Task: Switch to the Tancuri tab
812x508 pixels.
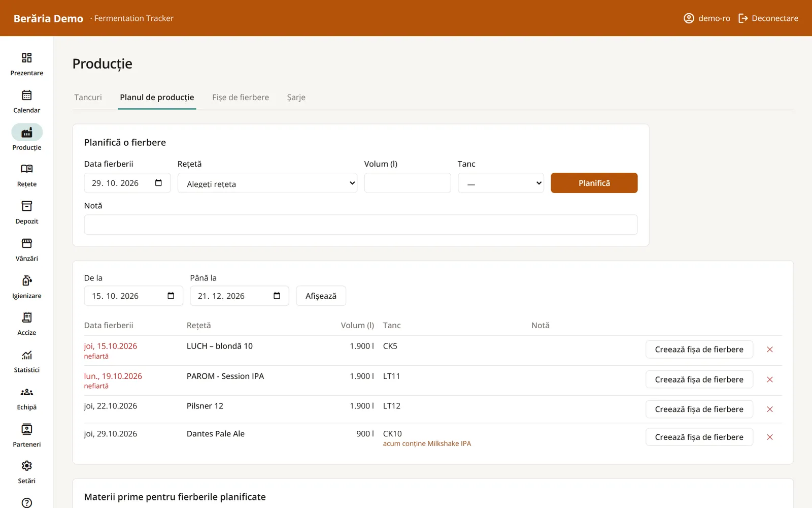Action: click(88, 98)
